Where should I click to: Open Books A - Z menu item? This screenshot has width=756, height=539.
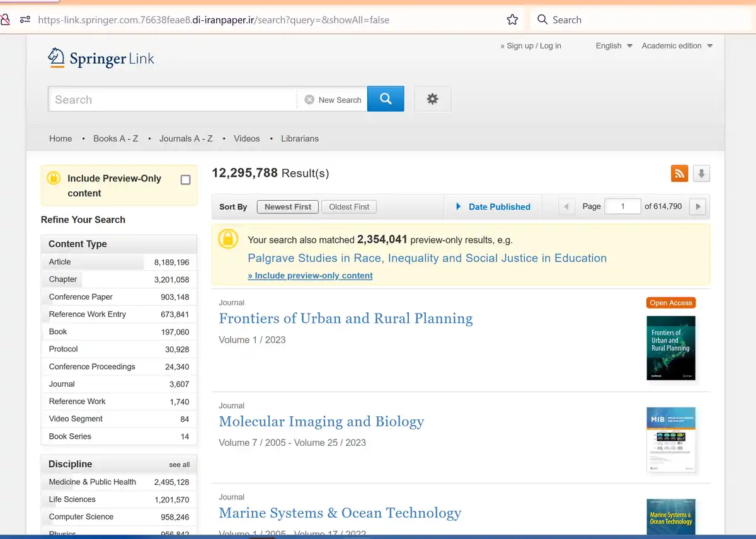[115, 139]
